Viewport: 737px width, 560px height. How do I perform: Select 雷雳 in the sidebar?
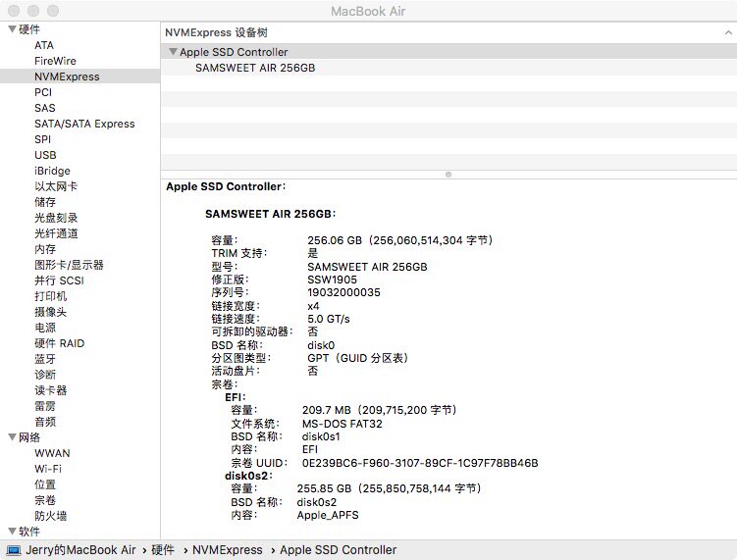click(x=45, y=406)
